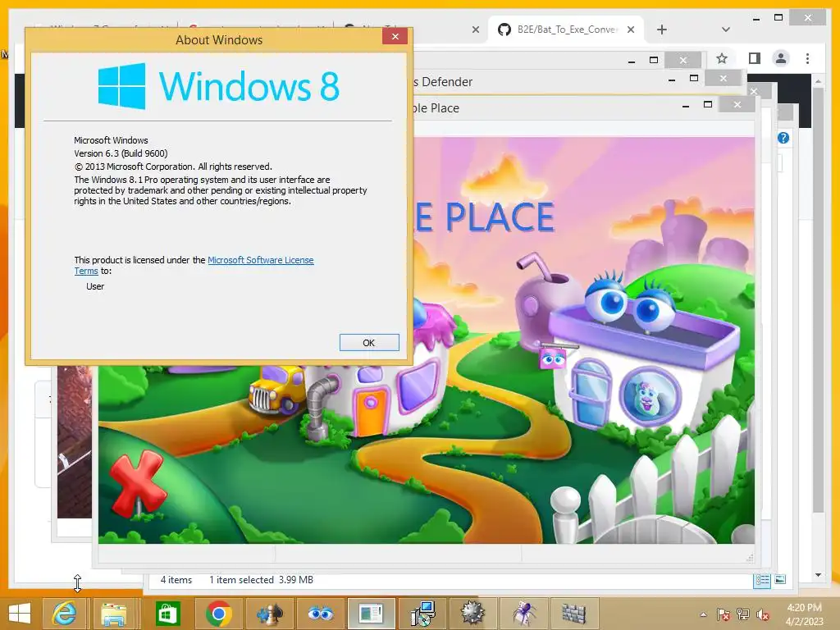The image size is (840, 630).
Task: Minimize the Purble Place window
Action: pos(686,106)
